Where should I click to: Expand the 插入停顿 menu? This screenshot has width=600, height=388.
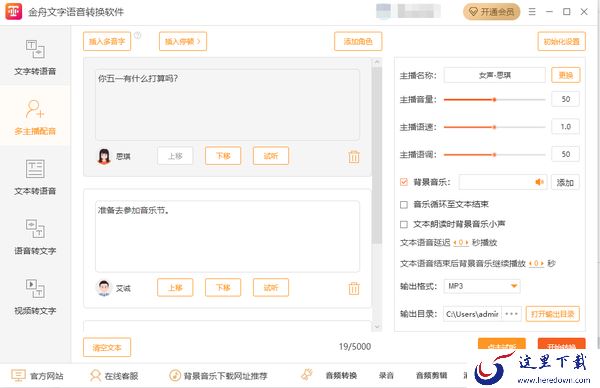pyautogui.click(x=183, y=41)
